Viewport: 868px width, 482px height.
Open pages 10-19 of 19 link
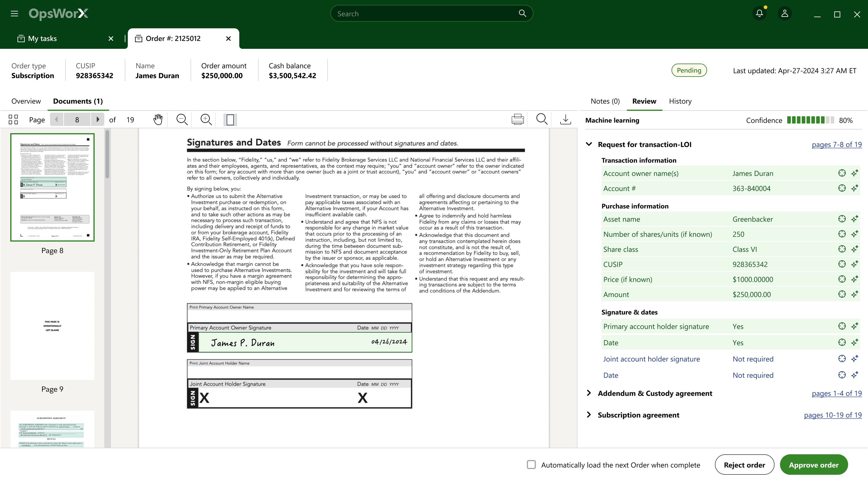click(832, 415)
